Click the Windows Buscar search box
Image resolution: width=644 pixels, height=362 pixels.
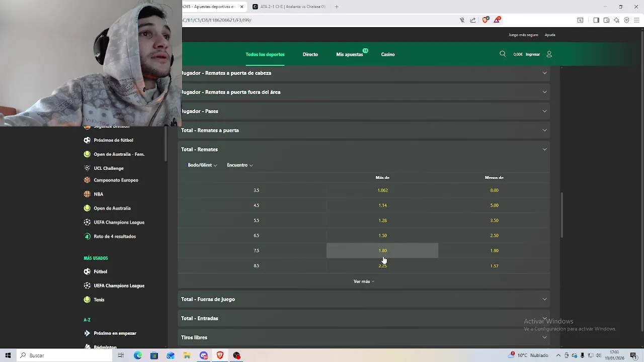pos(64,355)
